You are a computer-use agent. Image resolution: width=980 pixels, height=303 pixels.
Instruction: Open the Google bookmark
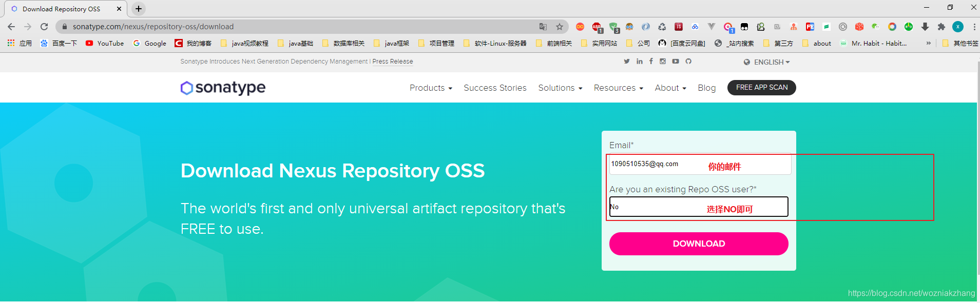coord(150,44)
